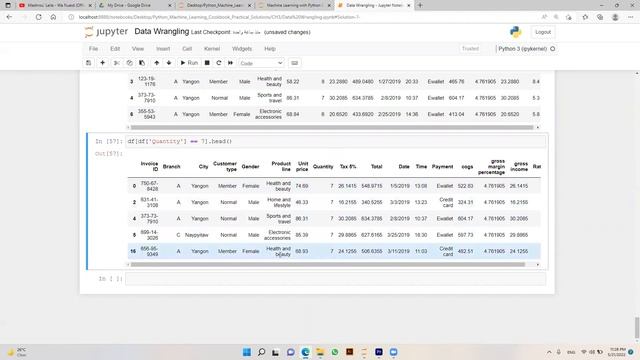
Task: Click the highlighted row index 16
Action: coord(133,251)
